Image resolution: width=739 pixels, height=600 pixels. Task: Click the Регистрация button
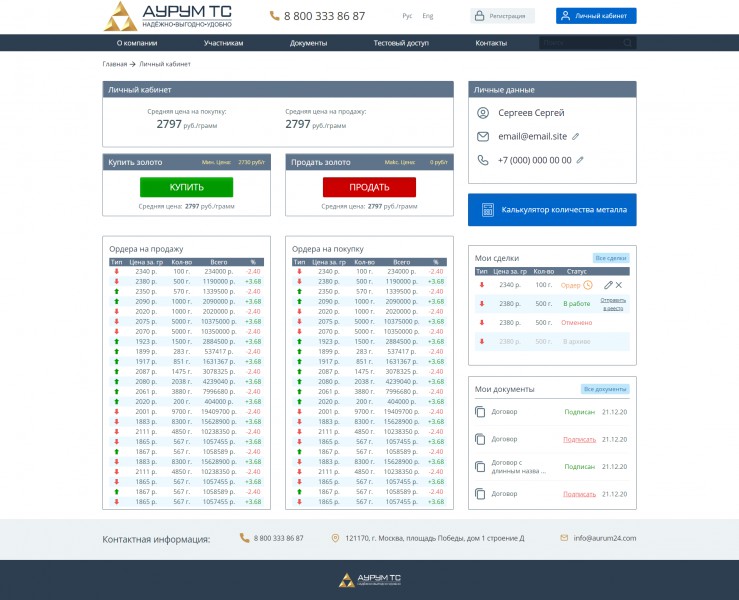[502, 16]
